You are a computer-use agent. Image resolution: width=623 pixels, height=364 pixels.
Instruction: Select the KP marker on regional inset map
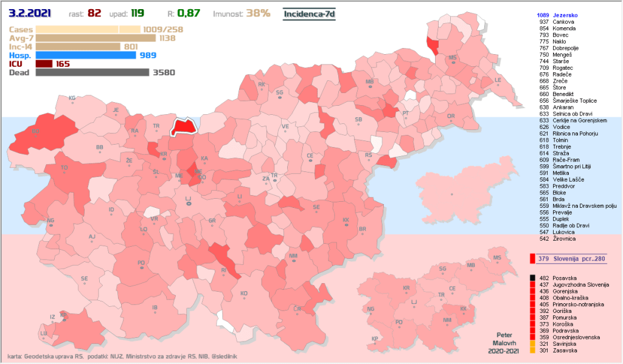(375, 342)
